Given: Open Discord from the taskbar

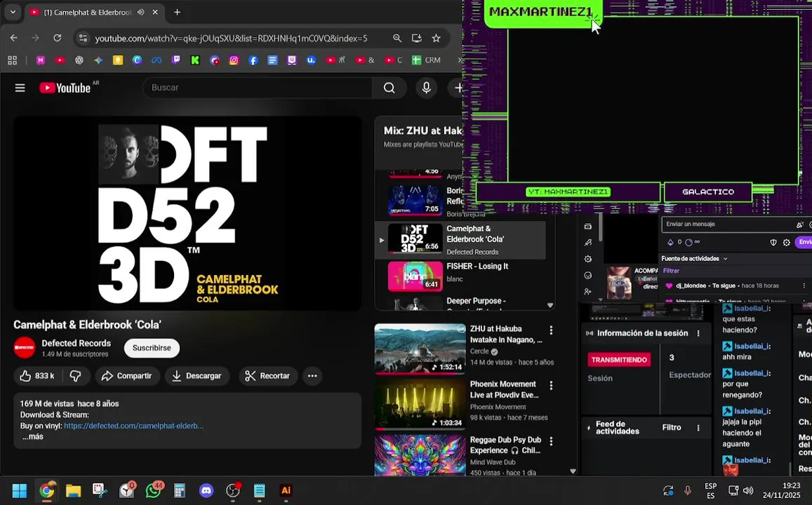Looking at the screenshot, I should (x=206, y=490).
